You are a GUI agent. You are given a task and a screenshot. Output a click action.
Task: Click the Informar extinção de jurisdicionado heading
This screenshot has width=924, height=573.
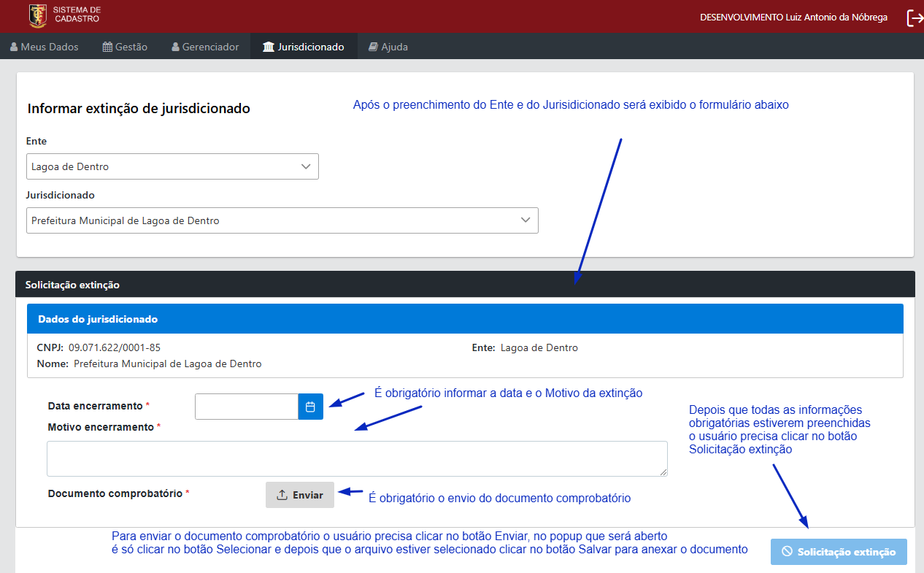pyautogui.click(x=139, y=109)
